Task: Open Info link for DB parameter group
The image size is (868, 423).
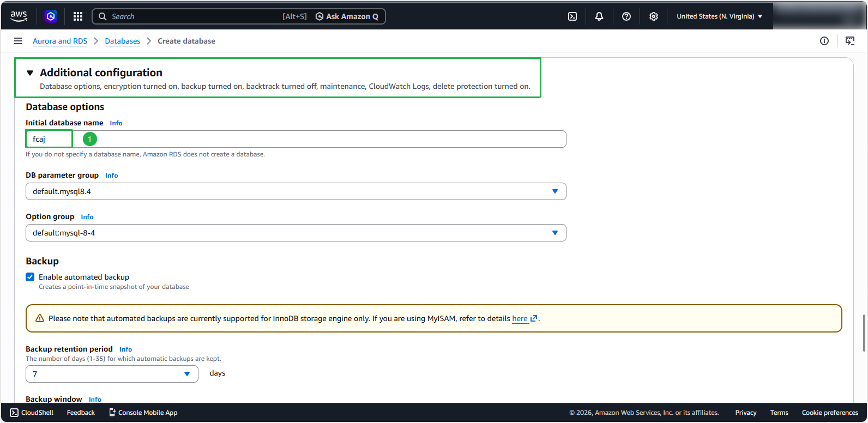Action: point(112,176)
